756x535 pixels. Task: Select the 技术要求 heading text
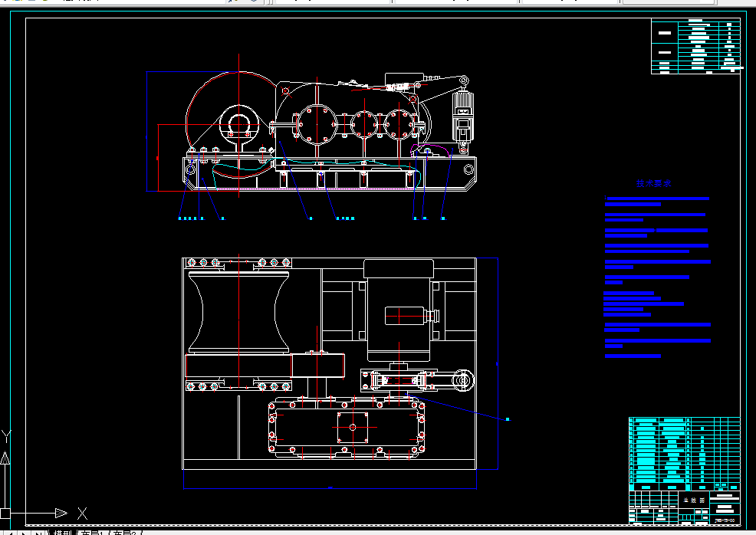tap(653, 183)
